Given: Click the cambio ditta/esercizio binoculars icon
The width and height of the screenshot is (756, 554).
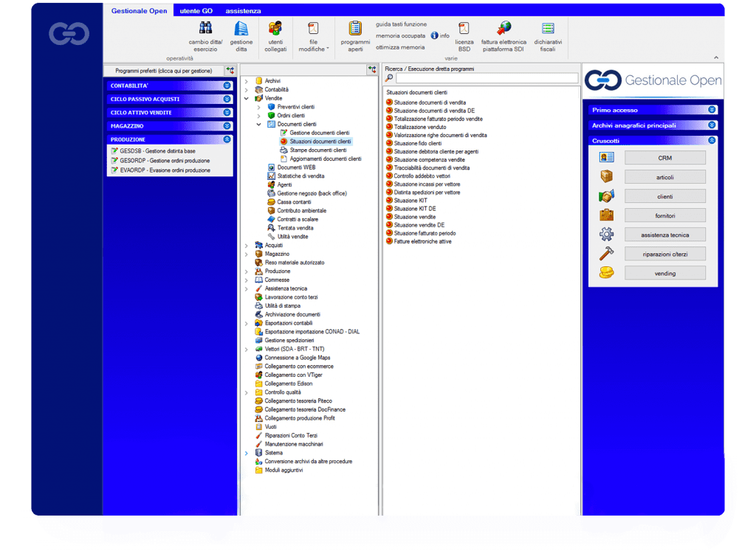Looking at the screenshot, I should pyautogui.click(x=205, y=28).
